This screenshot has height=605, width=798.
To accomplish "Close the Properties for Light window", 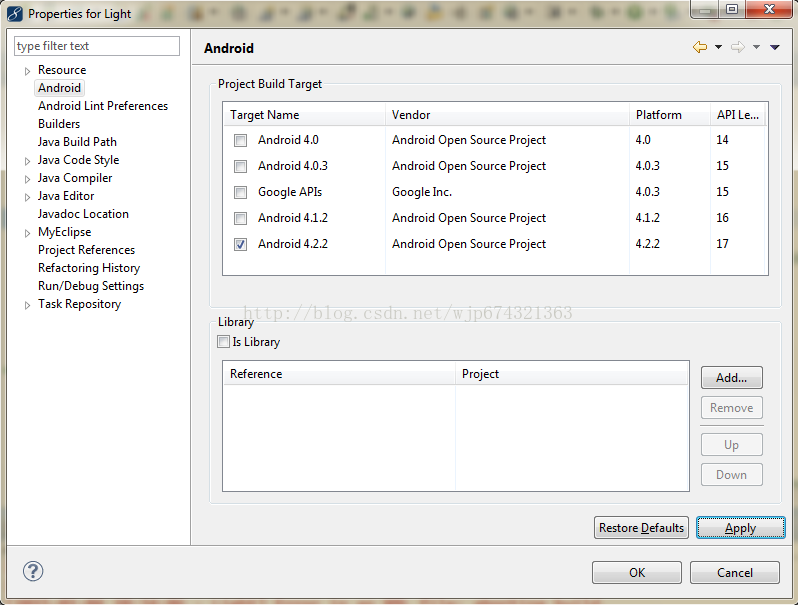I will coord(770,10).
